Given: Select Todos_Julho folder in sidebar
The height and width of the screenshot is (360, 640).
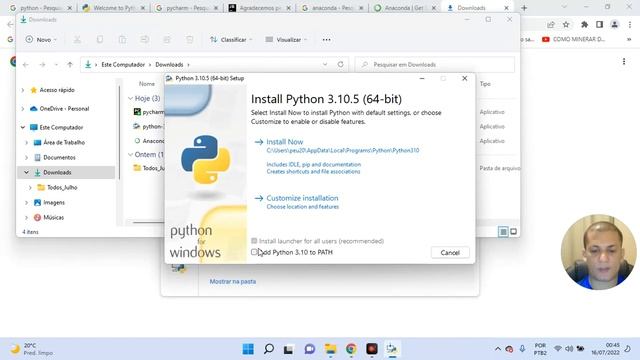Looking at the screenshot, I should pos(62,187).
